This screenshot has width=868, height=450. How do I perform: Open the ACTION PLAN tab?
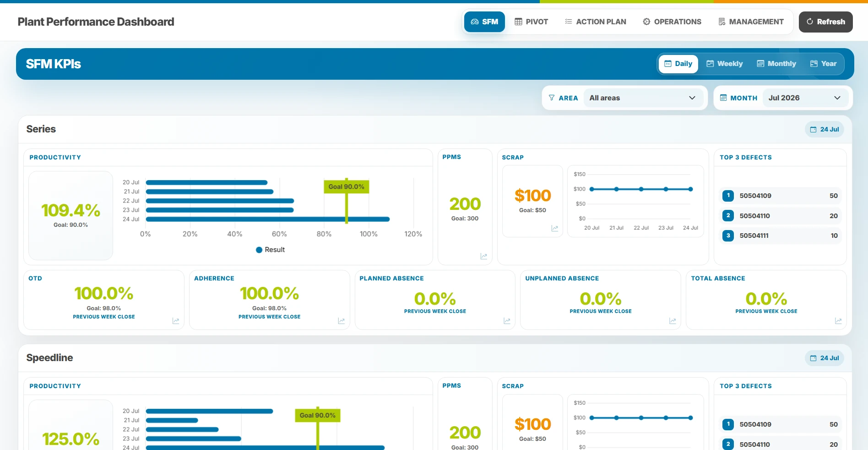(x=595, y=22)
